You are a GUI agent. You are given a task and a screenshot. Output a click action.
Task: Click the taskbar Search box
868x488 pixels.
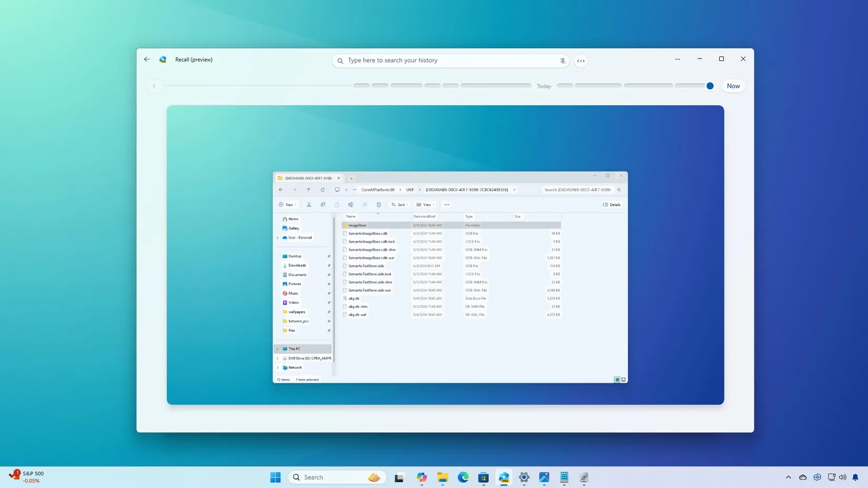[337, 477]
